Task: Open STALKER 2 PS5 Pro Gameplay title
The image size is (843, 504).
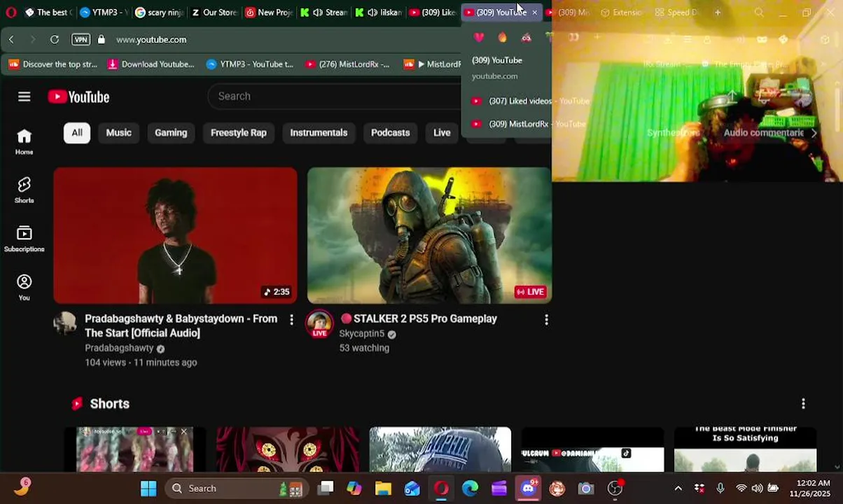Action: (419, 319)
